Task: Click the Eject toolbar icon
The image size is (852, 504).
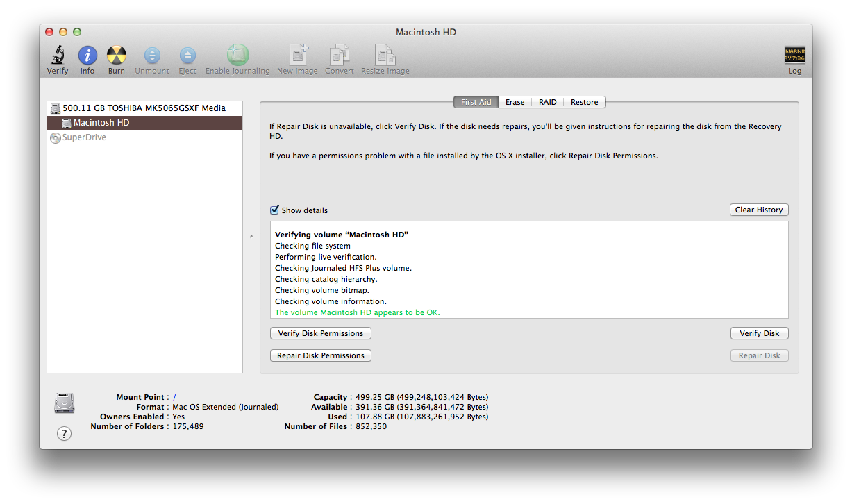Action: (x=187, y=56)
